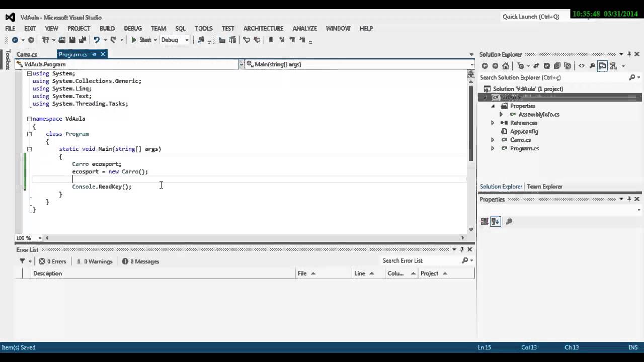Click the Undo toolbar icon
The width and height of the screenshot is (644, 362).
[x=97, y=40]
